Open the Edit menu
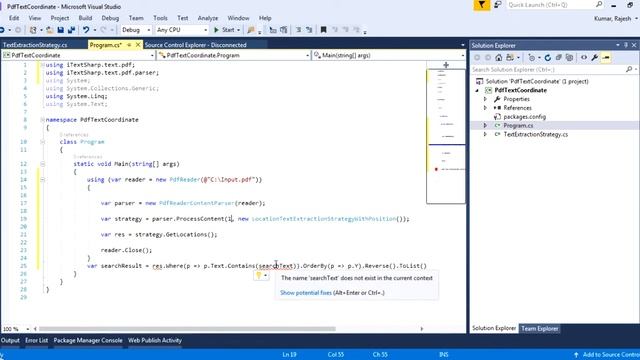Screen dimensions: 640x360 14,18
